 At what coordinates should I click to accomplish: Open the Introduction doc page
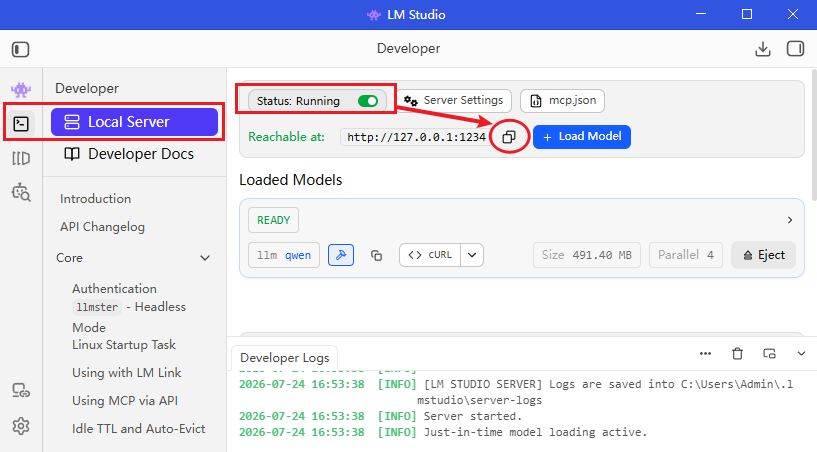click(95, 199)
